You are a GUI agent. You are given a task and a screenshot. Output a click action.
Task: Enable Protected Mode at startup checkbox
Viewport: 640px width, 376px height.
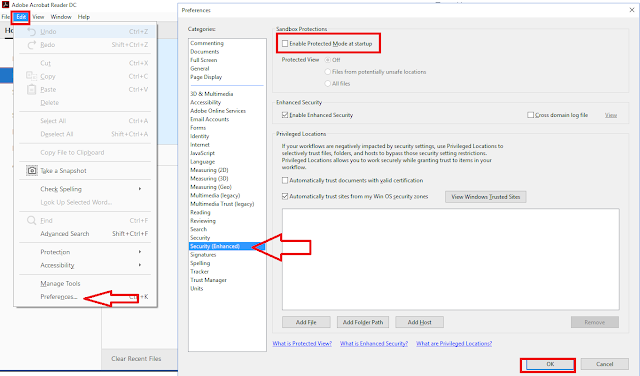pyautogui.click(x=285, y=43)
